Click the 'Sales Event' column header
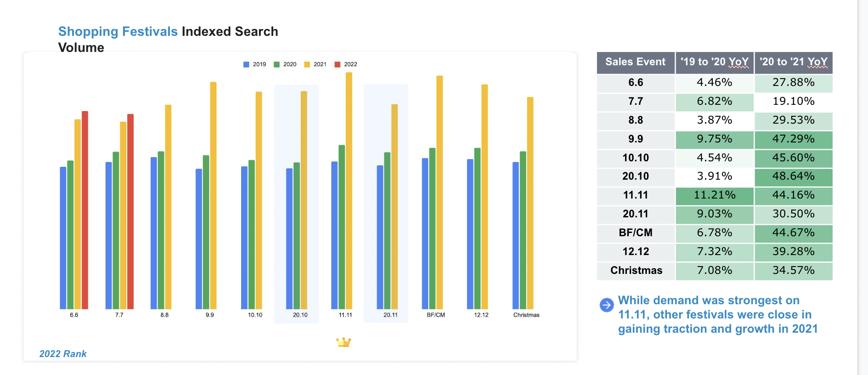This screenshot has width=868, height=375. [636, 62]
